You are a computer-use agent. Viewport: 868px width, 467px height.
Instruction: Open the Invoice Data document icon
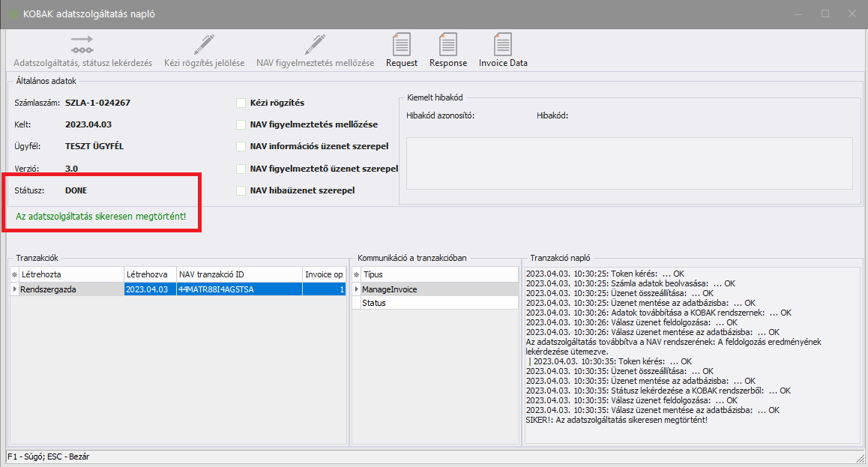pyautogui.click(x=503, y=44)
